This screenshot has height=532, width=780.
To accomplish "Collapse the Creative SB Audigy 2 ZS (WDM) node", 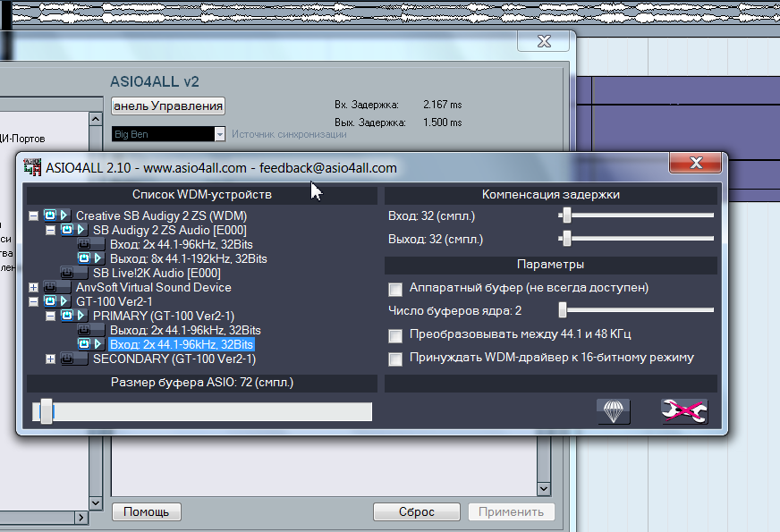I will pyautogui.click(x=33, y=215).
